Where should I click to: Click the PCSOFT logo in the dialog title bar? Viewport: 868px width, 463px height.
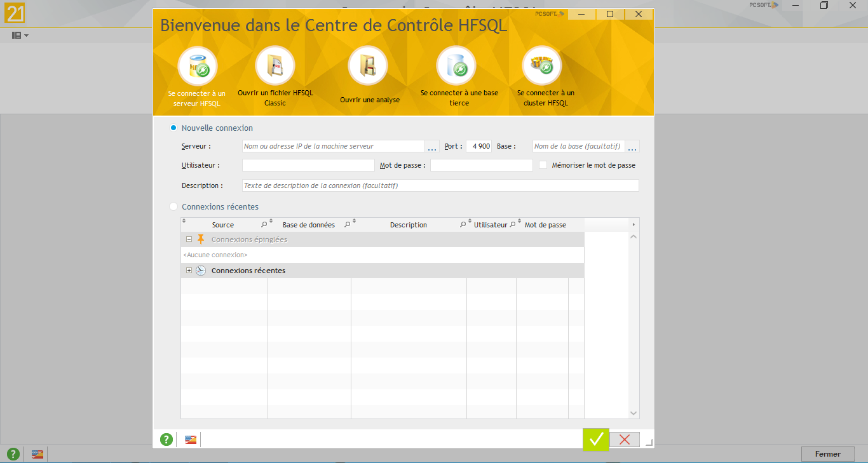[x=550, y=13]
